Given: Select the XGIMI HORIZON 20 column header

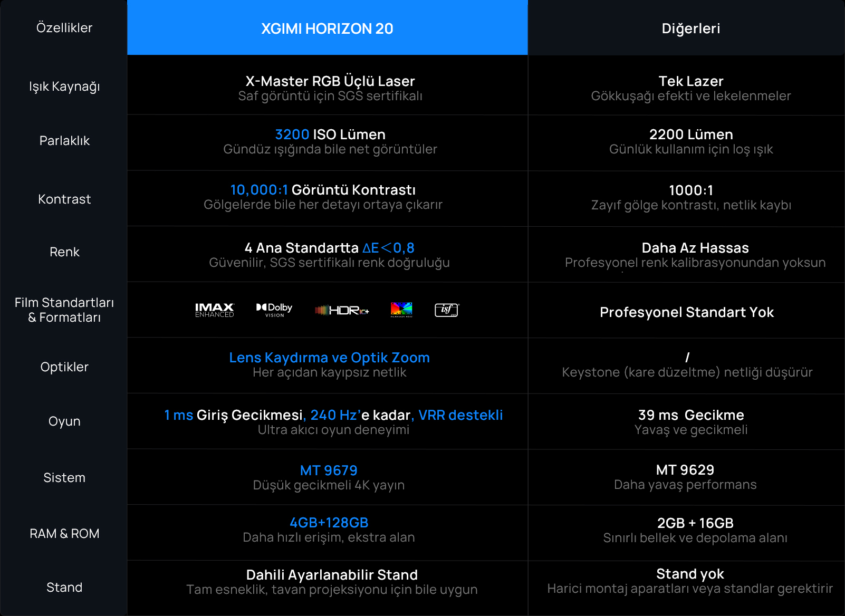Looking at the screenshot, I should point(327,28).
